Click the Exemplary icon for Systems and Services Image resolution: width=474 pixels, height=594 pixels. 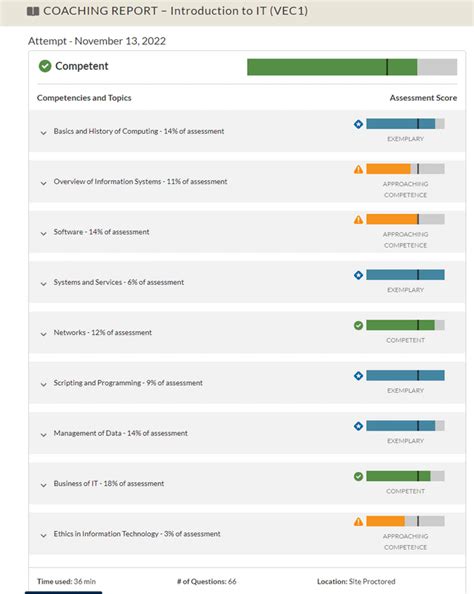358,275
